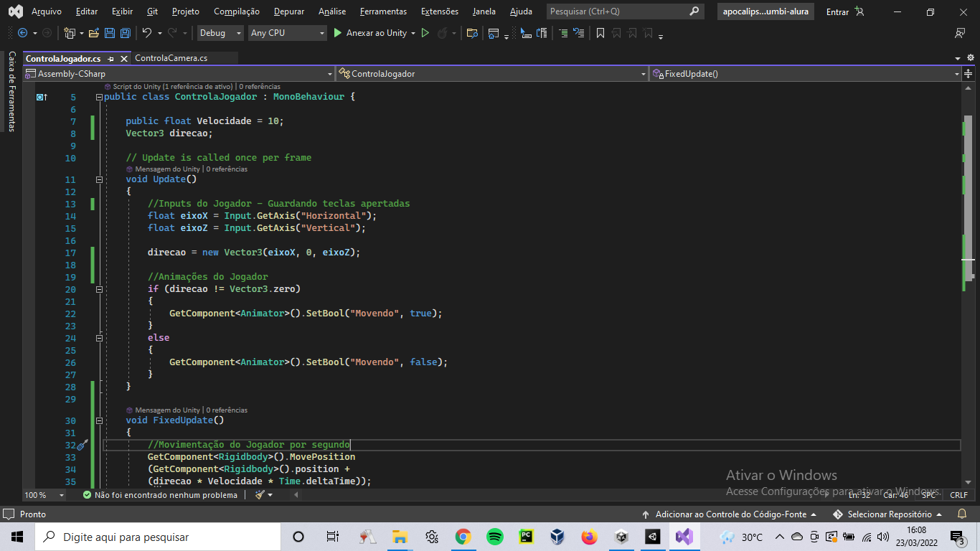Click the Task View taskbar icon
Image resolution: width=980 pixels, height=551 pixels.
[x=332, y=537]
